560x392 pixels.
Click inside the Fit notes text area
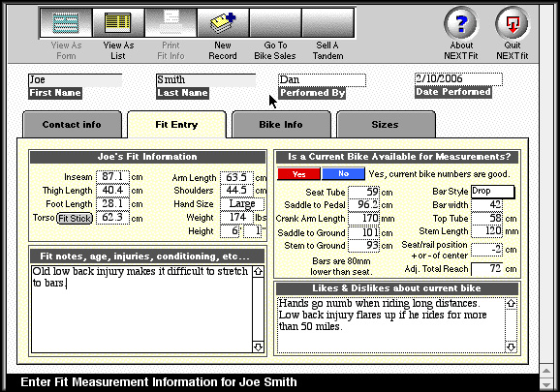[x=141, y=310]
